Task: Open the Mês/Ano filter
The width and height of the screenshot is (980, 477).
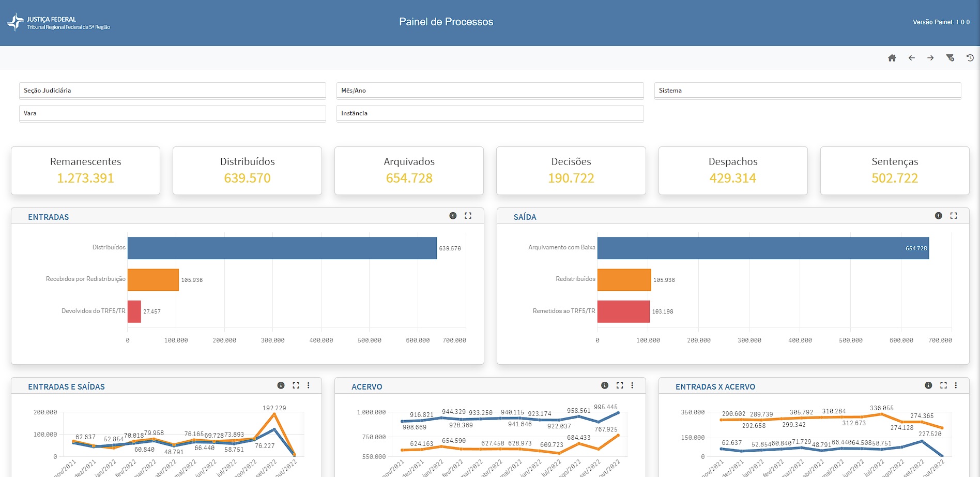Action: [x=490, y=91]
